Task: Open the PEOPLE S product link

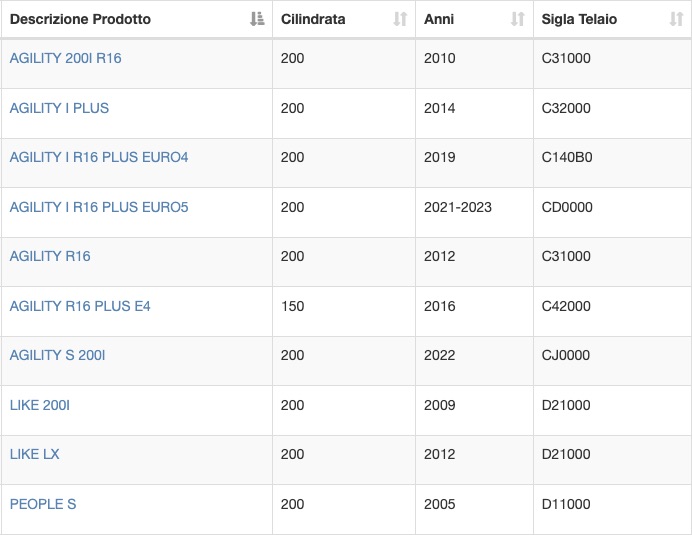Action: click(43, 504)
